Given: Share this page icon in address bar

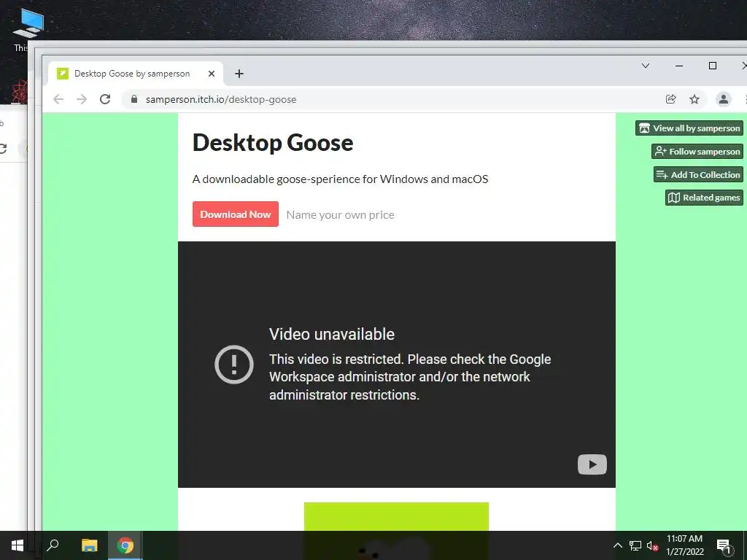Looking at the screenshot, I should (x=671, y=99).
